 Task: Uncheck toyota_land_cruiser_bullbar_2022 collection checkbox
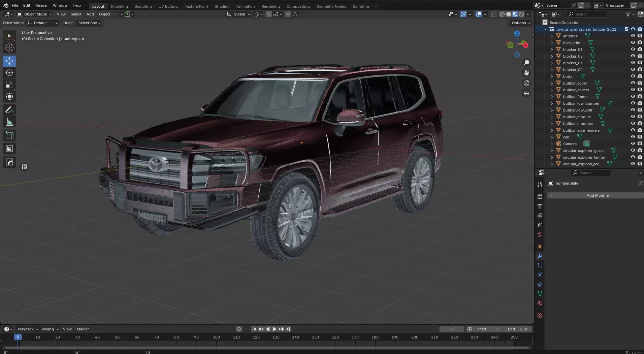626,29
